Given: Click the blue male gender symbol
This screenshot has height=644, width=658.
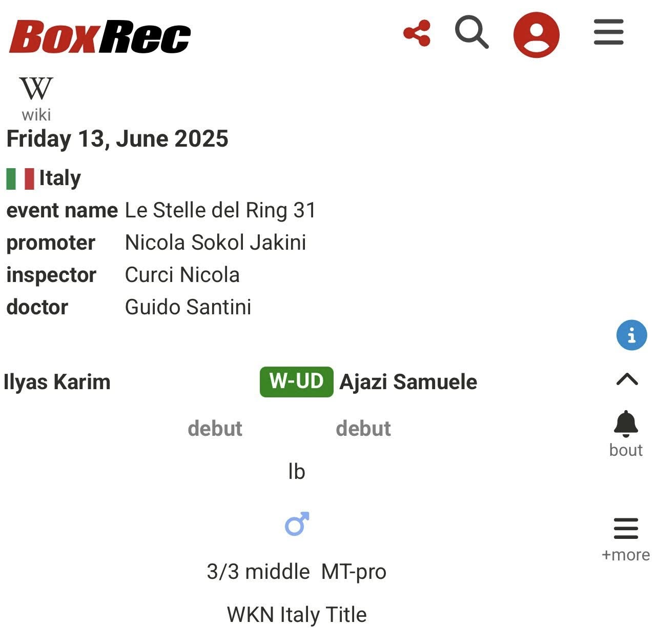Looking at the screenshot, I should pos(297,524).
